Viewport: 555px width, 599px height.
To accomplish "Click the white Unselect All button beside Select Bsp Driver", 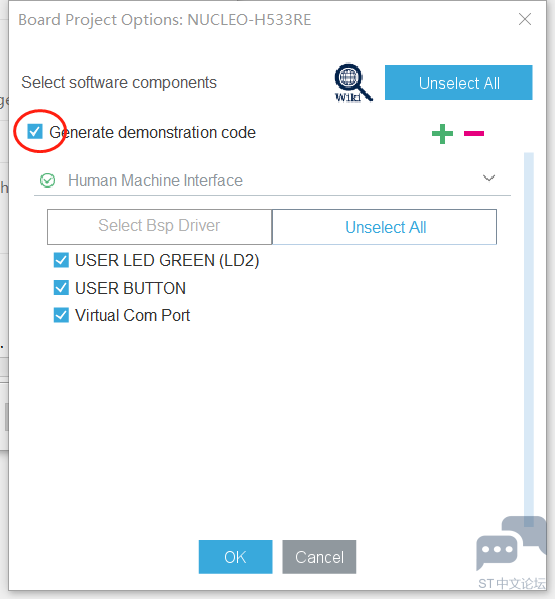I will coord(385,227).
